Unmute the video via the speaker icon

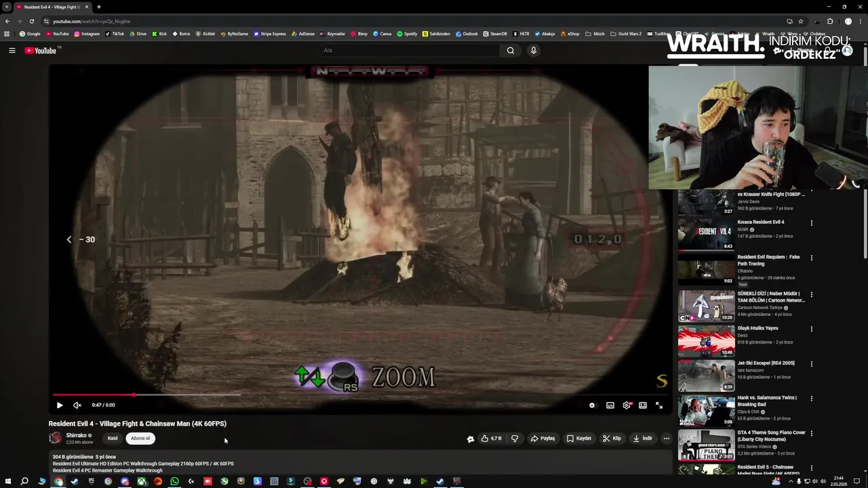pyautogui.click(x=77, y=405)
